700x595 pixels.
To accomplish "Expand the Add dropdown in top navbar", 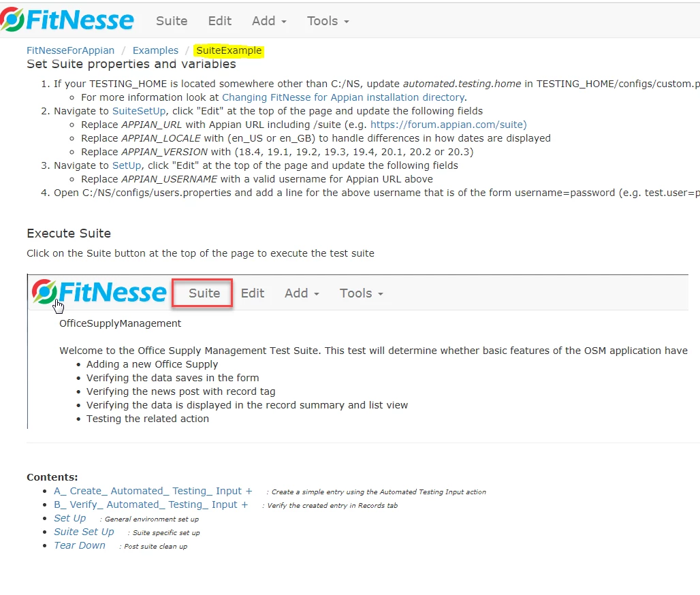I will point(269,21).
